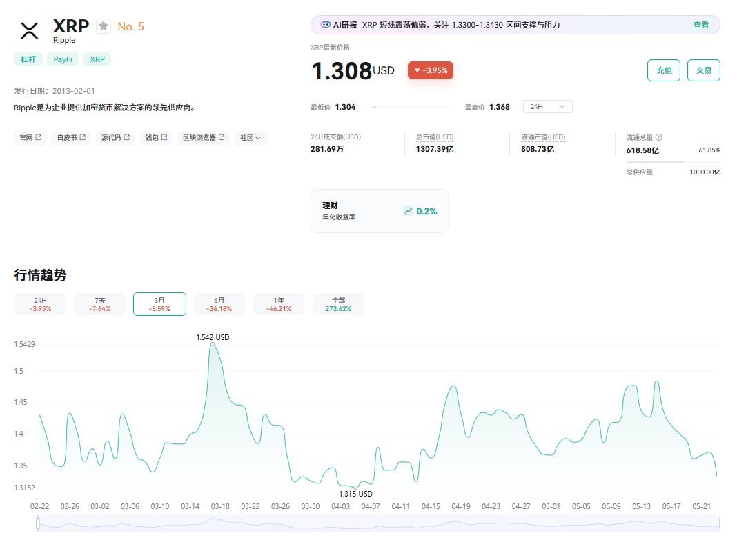Expand the 社区 community dropdown
The height and width of the screenshot is (560, 737).
pos(250,138)
